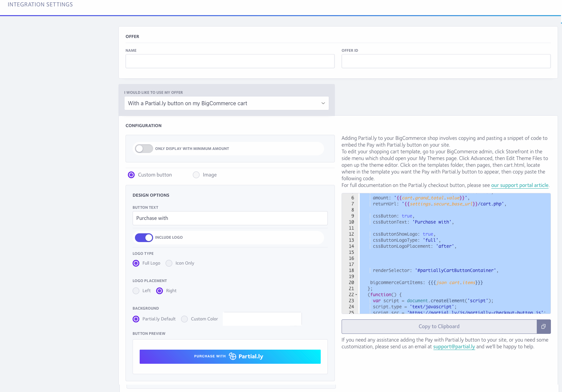Click code line with returnUrl setting
This screenshot has width=562, height=392.
440,204
